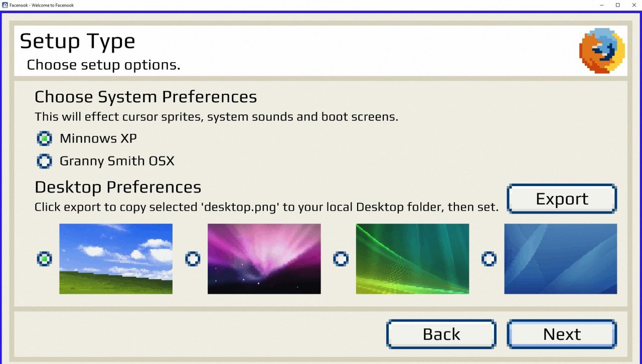Screen dimensions: 642x364
Task: Click the pixelated fox globe logo
Action: (602, 51)
